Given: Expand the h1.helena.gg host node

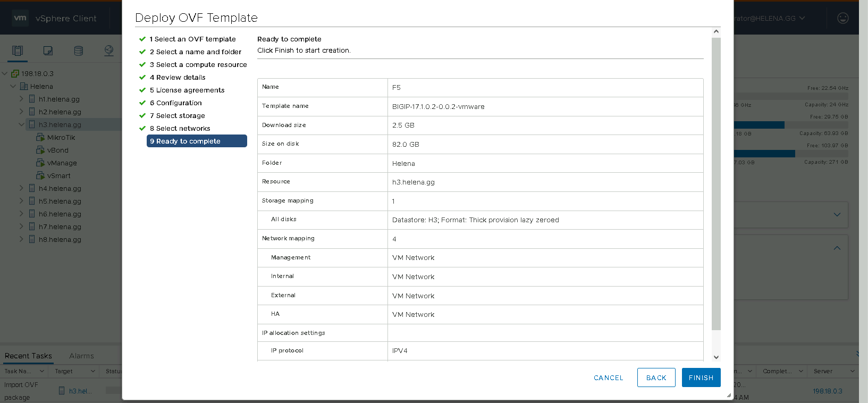Looking at the screenshot, I should 21,99.
